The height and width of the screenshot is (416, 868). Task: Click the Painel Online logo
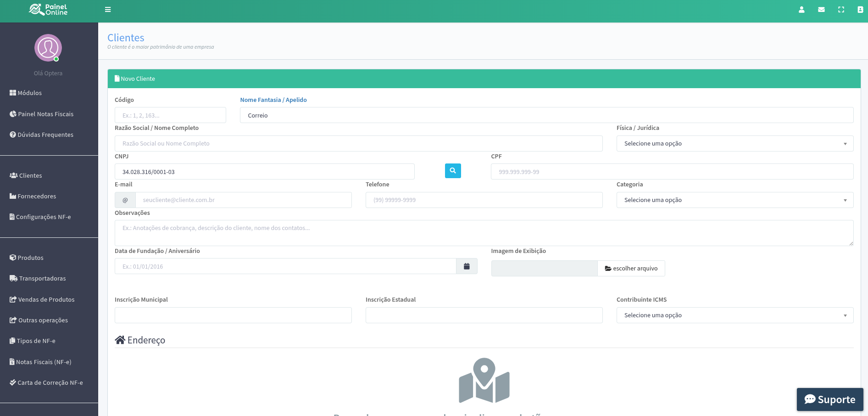(48, 10)
